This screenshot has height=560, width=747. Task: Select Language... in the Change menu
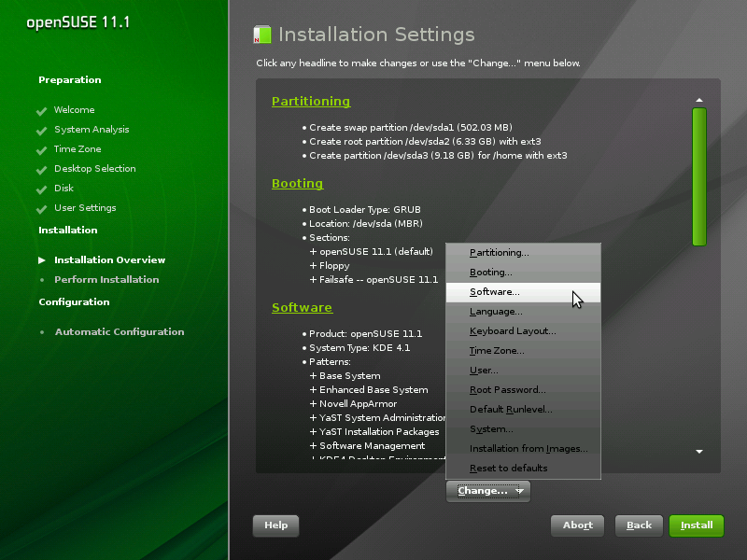coord(523,312)
